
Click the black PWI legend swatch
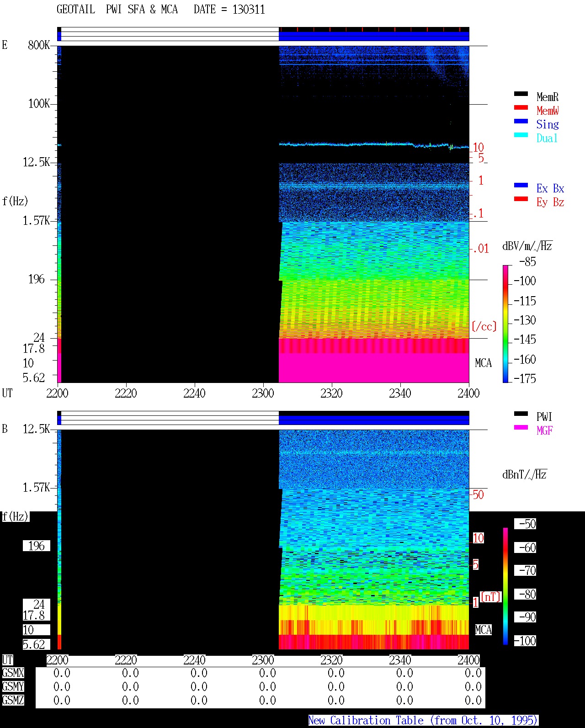coord(521,414)
